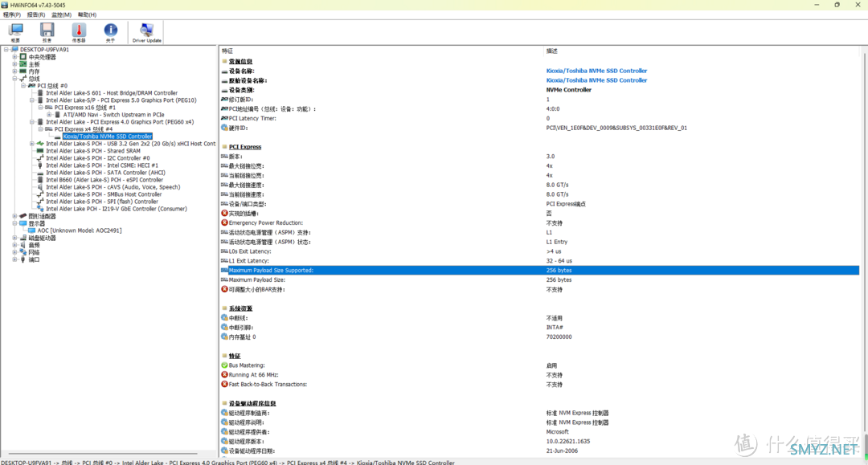
Task: Select the AOC [Unknown Model: AOC2491] monitor
Action: click(x=79, y=230)
